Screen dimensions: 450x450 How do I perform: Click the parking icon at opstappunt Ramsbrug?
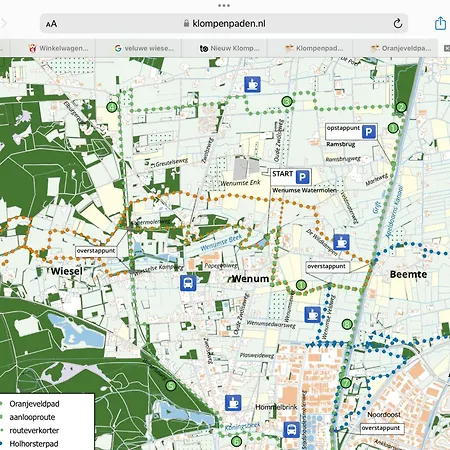pos(369,132)
